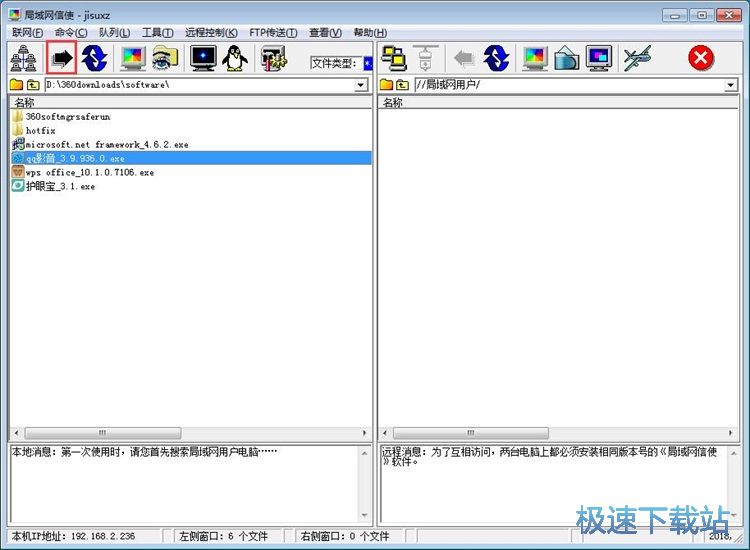This screenshot has width=750, height=550.
Task: Click the grayed disconnect plug icon
Action: click(425, 58)
